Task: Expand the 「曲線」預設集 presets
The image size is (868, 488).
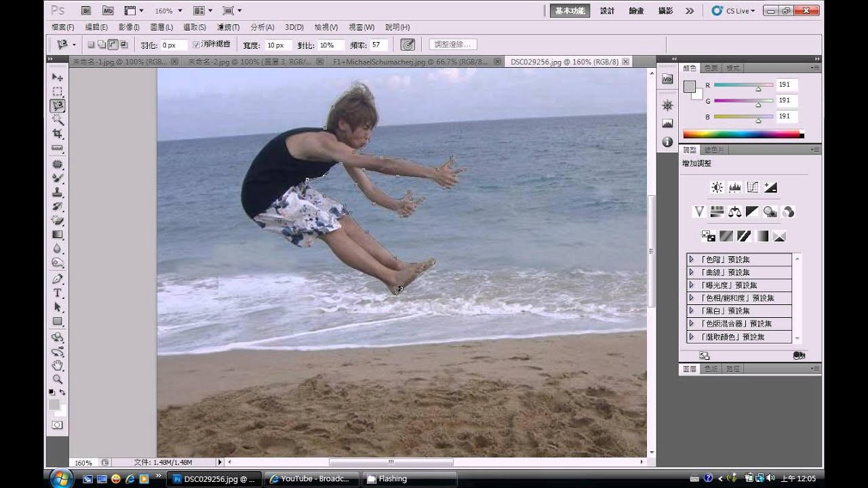Action: tap(692, 272)
